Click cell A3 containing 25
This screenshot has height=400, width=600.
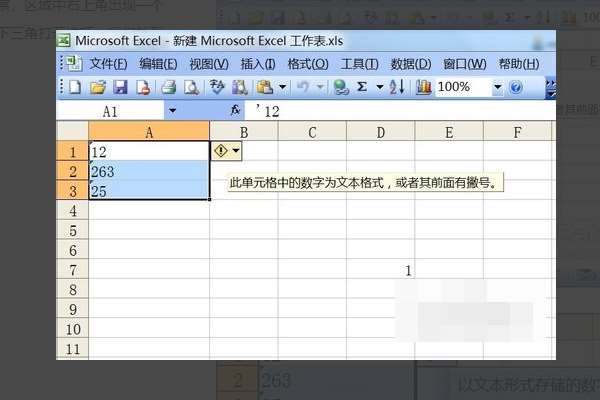click(x=149, y=191)
